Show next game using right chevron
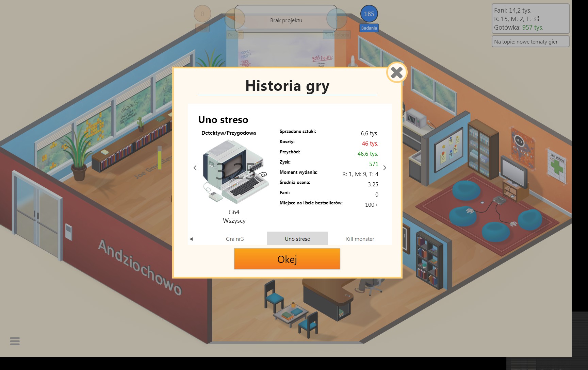 (x=385, y=168)
